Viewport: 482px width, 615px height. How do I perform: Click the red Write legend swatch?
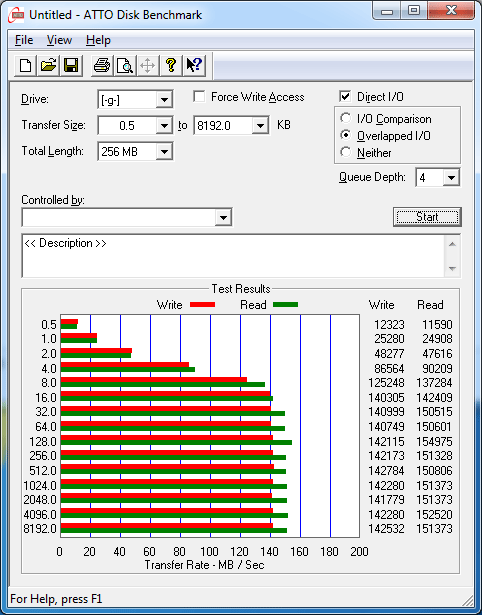click(202, 304)
